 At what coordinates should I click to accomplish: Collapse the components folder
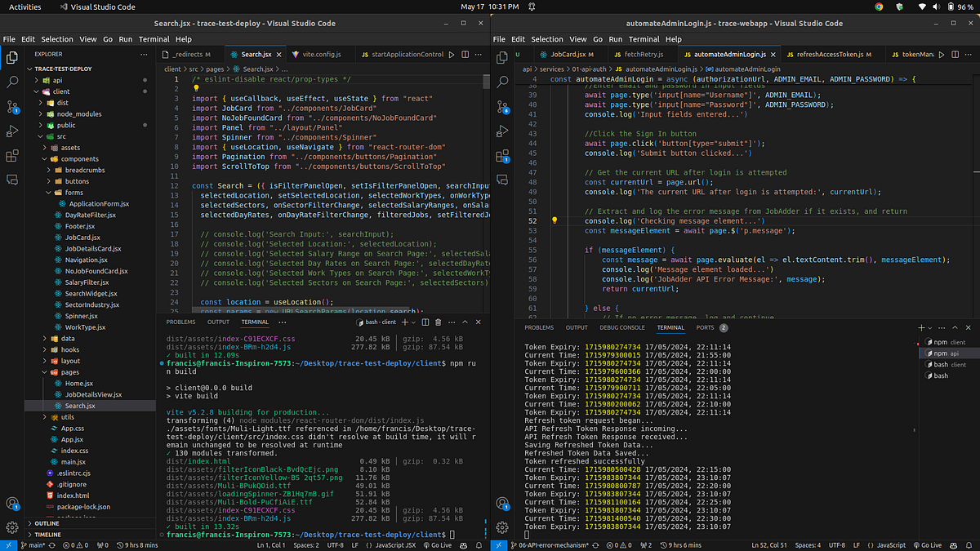[79, 159]
